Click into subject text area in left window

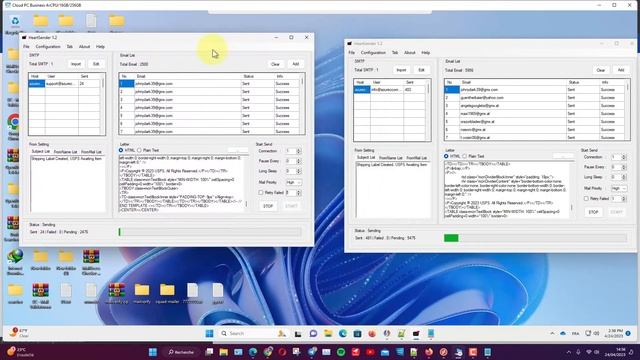pos(68,184)
